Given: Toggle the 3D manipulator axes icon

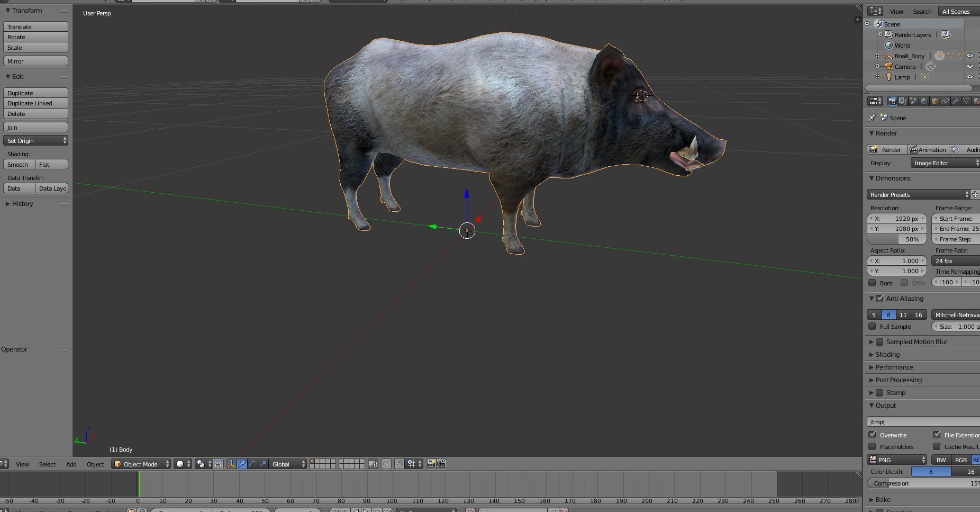Looking at the screenshot, I should pos(231,464).
